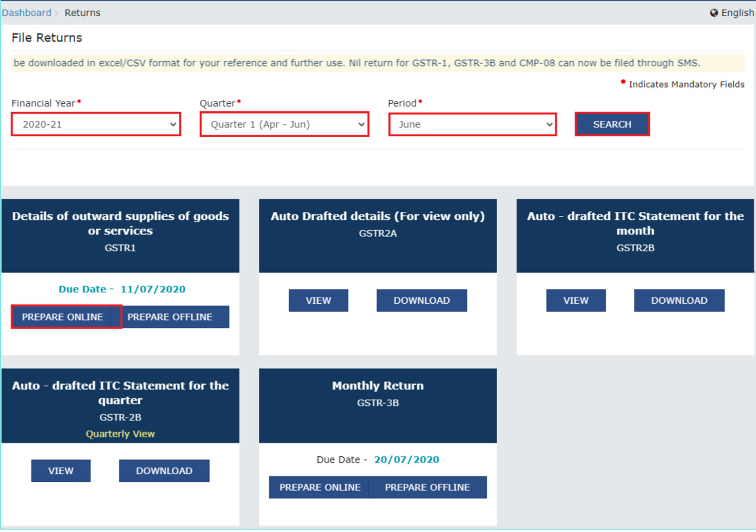
Task: Click VIEW on the quarterly GSTR-2B tile
Action: 61,471
